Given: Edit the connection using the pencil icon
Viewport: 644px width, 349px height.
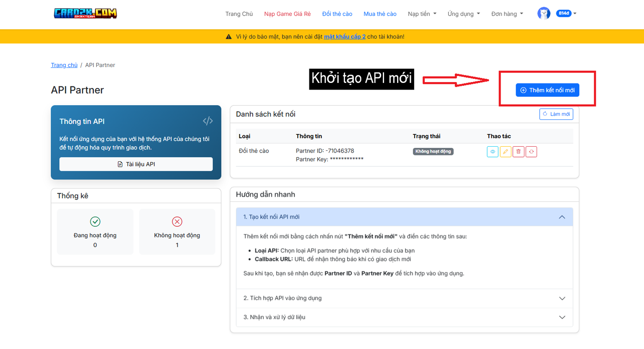Looking at the screenshot, I should 505,152.
